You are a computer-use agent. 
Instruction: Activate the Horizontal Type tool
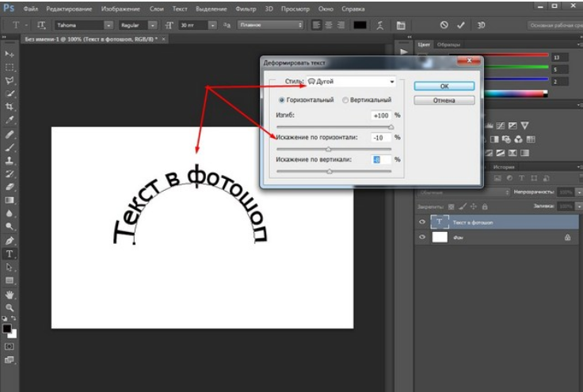pos(10,254)
